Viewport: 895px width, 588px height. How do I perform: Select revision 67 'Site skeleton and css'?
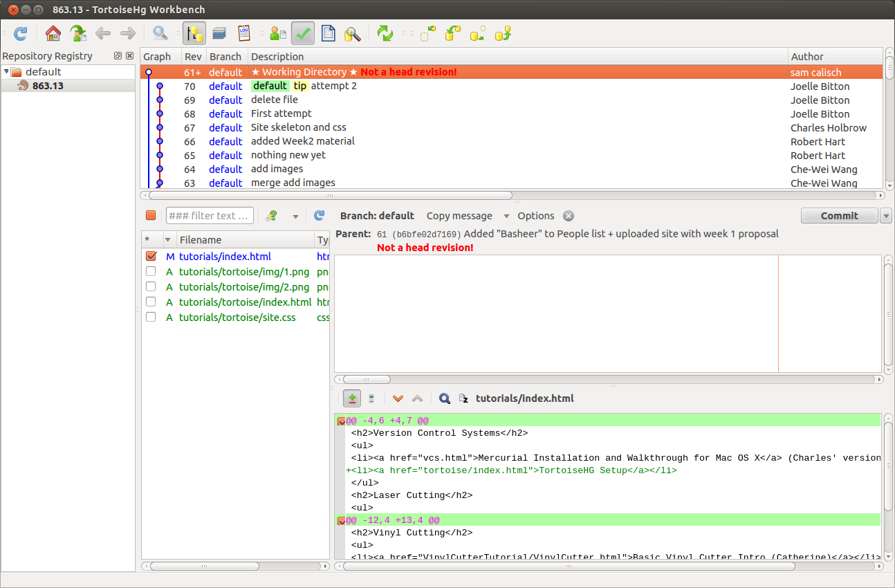[511, 127]
